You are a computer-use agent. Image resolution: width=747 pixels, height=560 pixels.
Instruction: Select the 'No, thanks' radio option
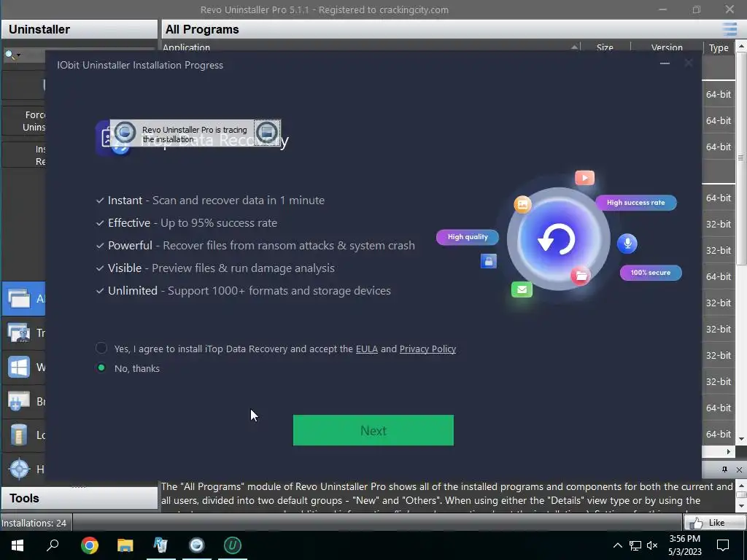tap(101, 367)
